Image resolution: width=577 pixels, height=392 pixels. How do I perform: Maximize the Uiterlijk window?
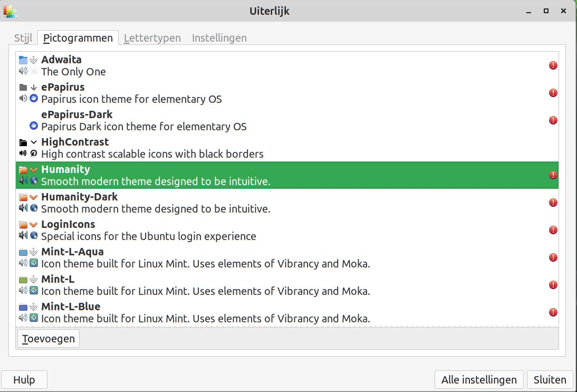pyautogui.click(x=546, y=11)
